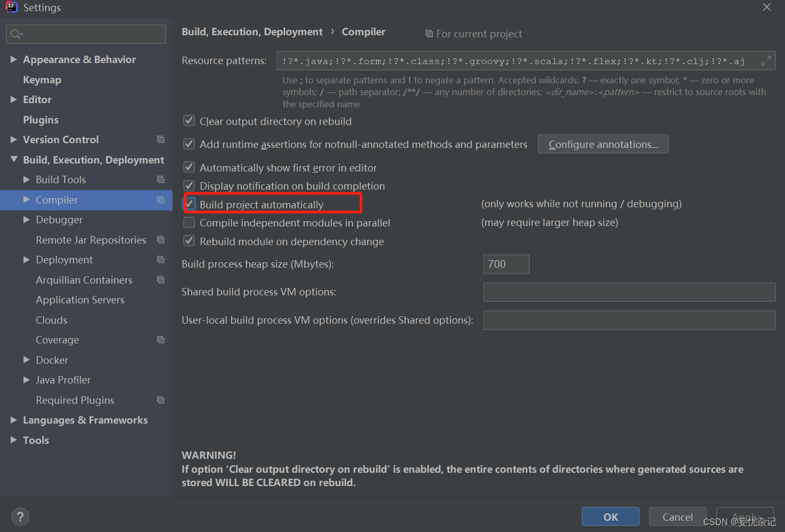Expand the Build Tools node arrow
Image resolution: width=785 pixels, height=532 pixels.
coord(26,179)
